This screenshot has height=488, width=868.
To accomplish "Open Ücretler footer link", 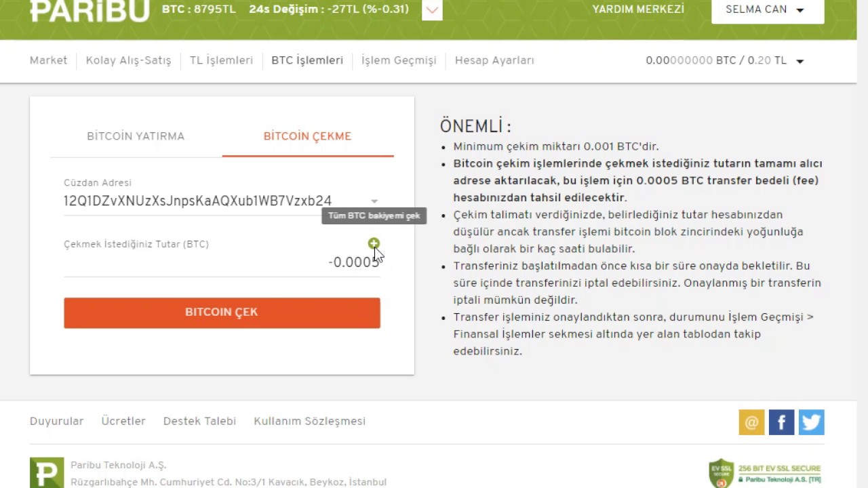I will (x=123, y=421).
